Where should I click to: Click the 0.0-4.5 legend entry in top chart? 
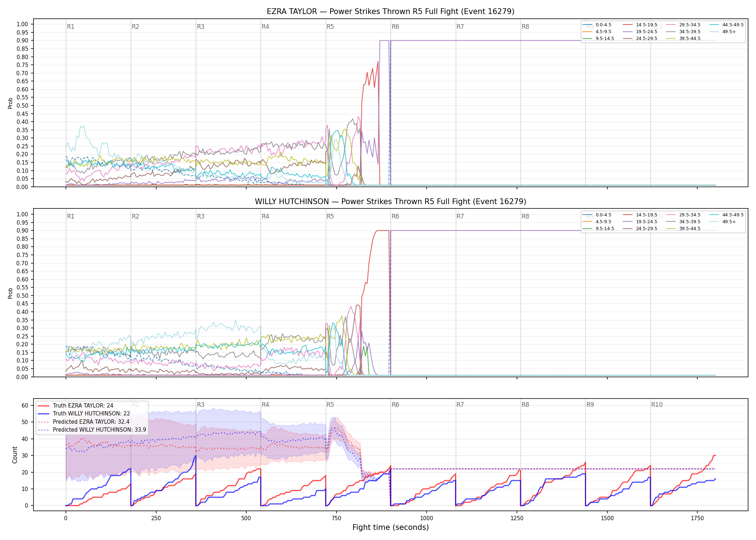(x=597, y=25)
